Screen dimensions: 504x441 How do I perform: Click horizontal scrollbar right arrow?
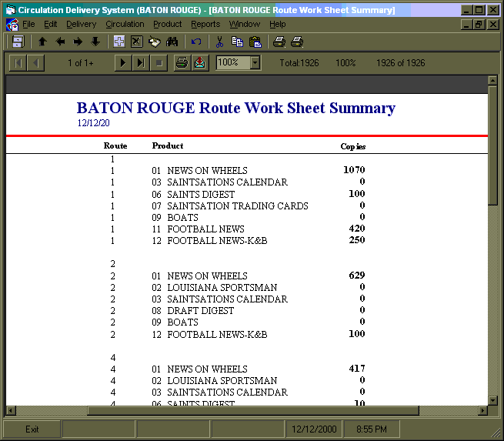[482, 410]
